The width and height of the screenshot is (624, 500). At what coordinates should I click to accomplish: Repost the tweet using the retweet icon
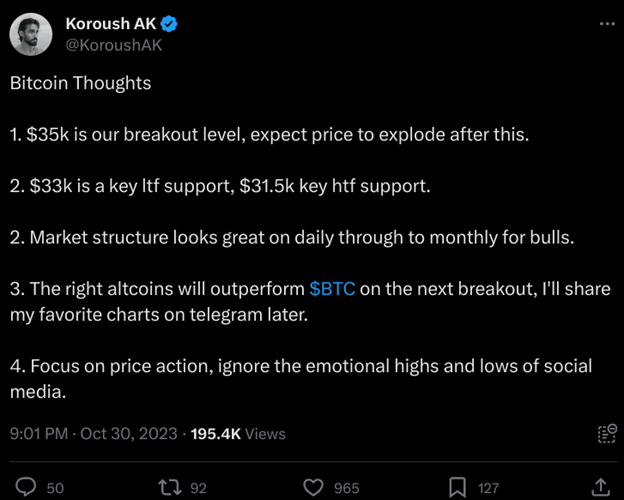tap(170, 487)
